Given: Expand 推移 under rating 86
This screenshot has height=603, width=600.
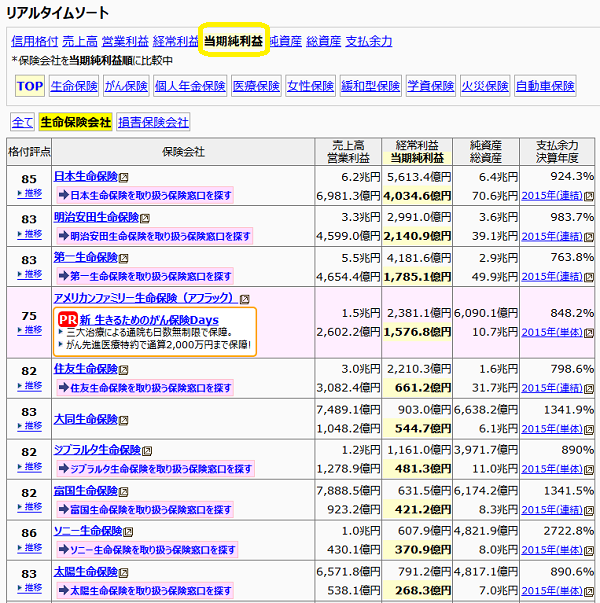Looking at the screenshot, I should click(30, 547).
